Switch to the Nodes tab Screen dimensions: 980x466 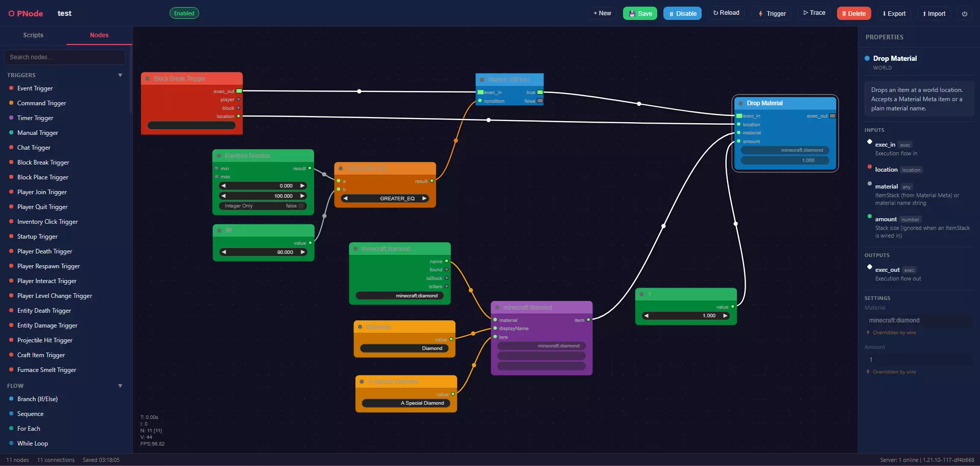pyautogui.click(x=99, y=35)
